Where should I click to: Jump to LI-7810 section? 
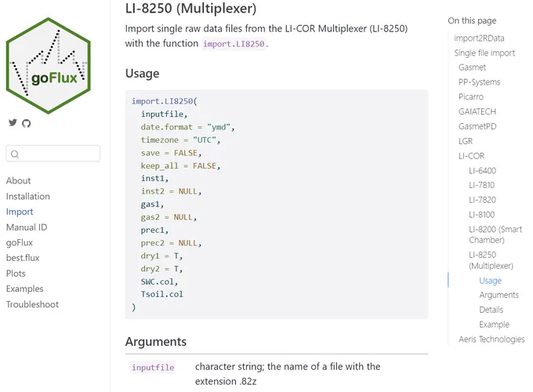pyautogui.click(x=482, y=185)
